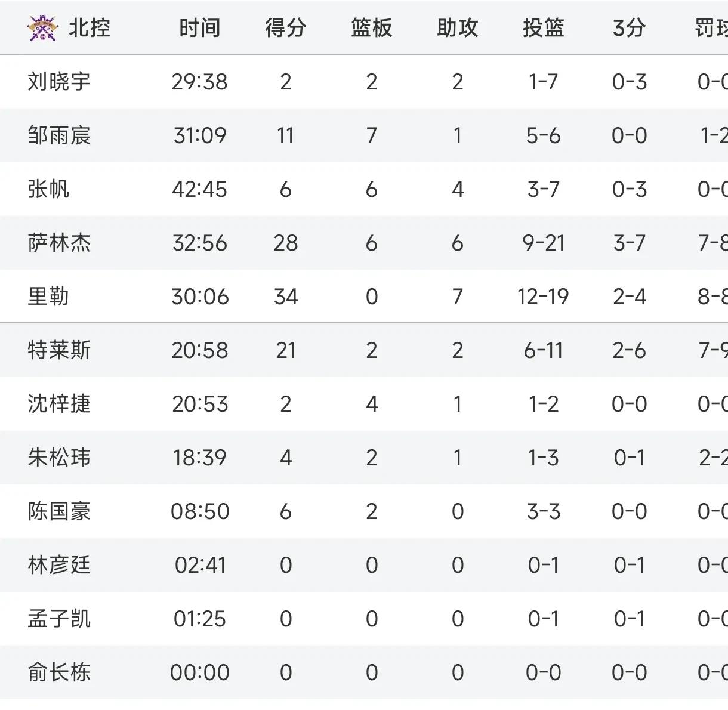728x710 pixels.
Task: Tap on 沈梓捷's name
Action: click(x=59, y=404)
